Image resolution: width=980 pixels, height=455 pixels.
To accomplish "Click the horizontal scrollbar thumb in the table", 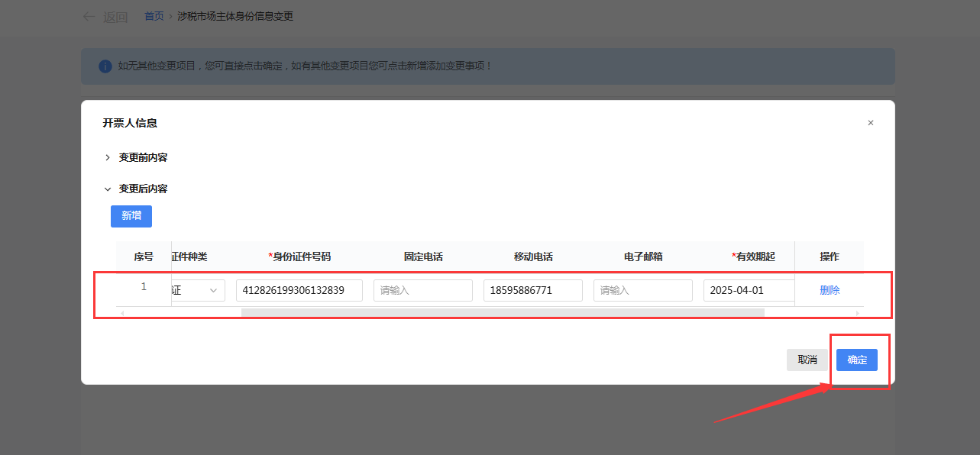I will tap(503, 312).
